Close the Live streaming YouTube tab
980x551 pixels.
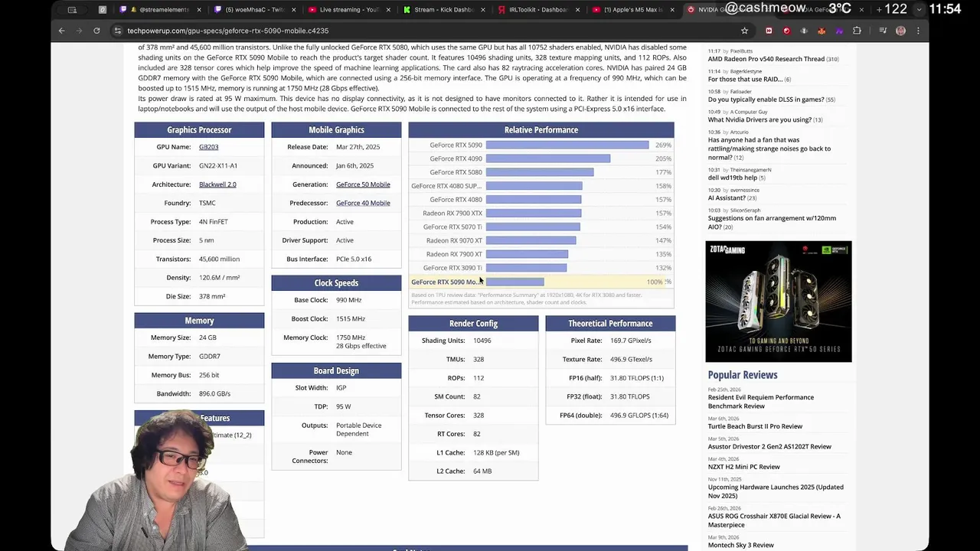389,10
